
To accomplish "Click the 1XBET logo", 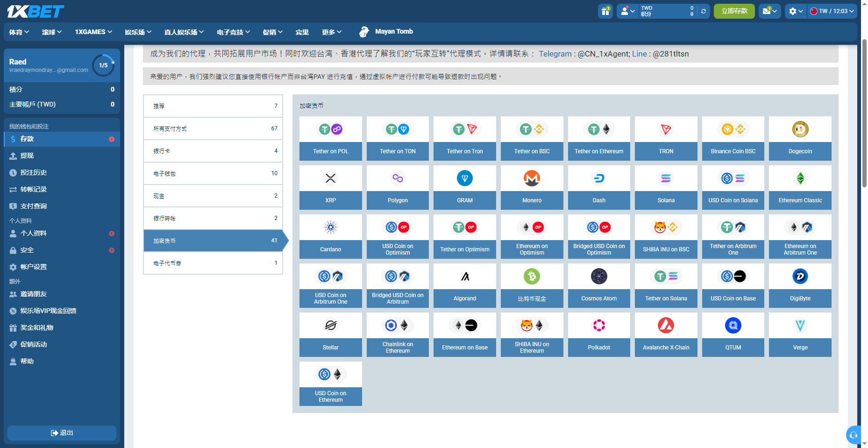I will [x=36, y=11].
